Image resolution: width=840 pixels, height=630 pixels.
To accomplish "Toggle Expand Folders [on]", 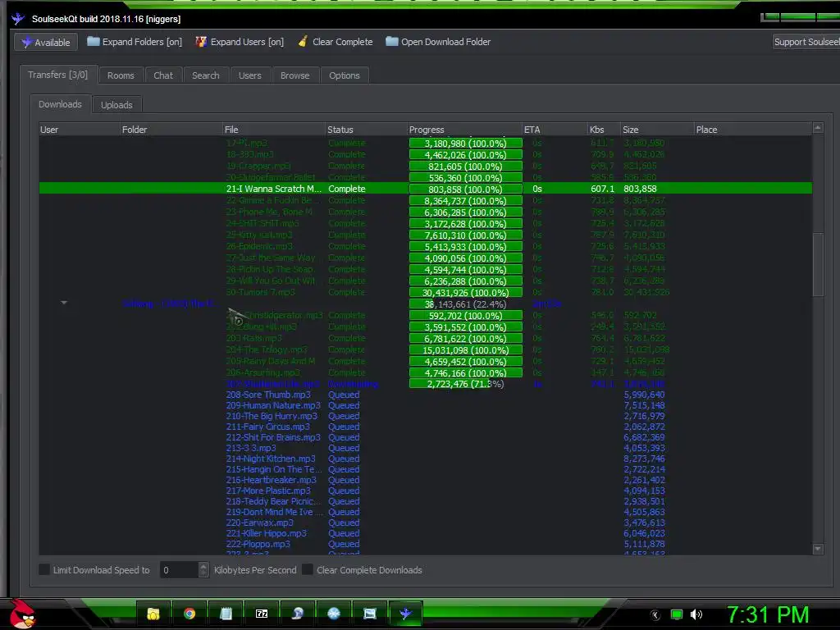I will point(135,42).
